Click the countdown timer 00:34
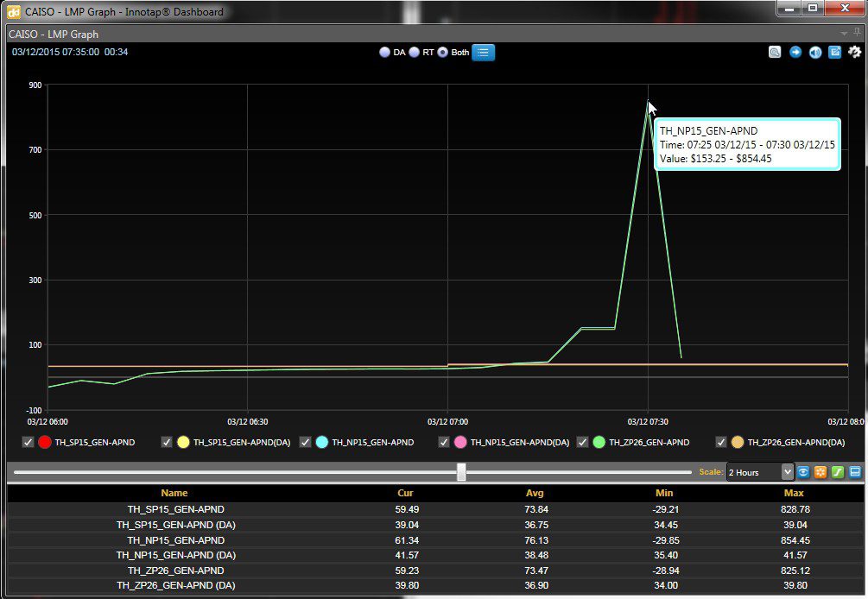This screenshot has height=599, width=868. tap(117, 52)
